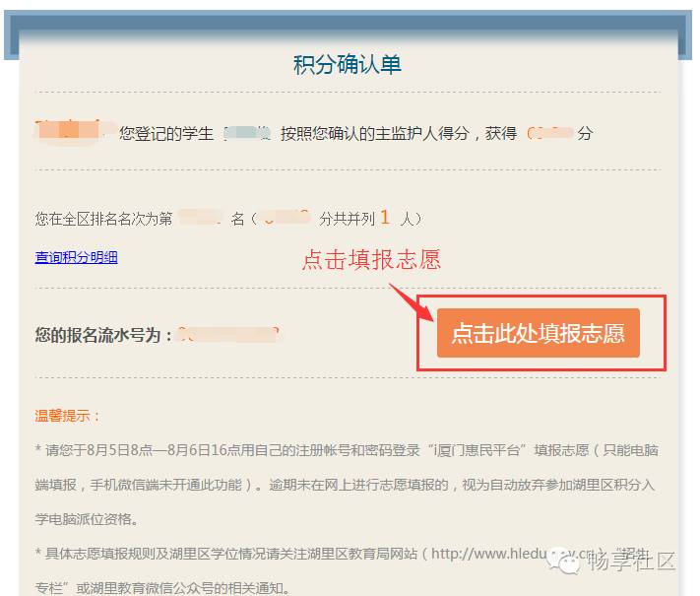Click the "i厦门惠民平台" text in tips
The image size is (700, 596).
tap(477, 450)
